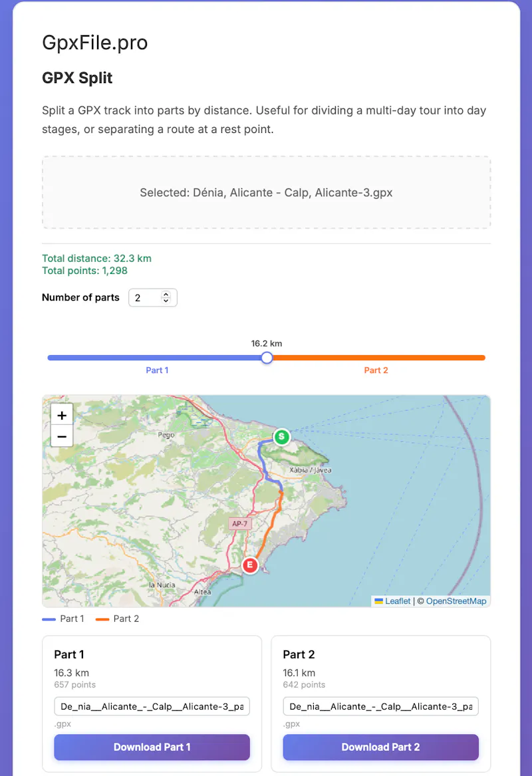Image resolution: width=532 pixels, height=776 pixels.
Task: Click the Part 2 card heading
Action: point(299,654)
